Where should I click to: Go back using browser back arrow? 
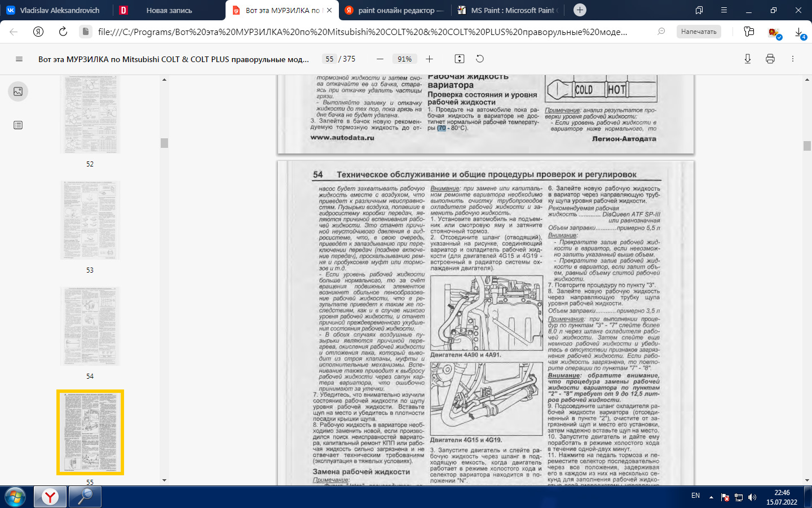[x=14, y=32]
